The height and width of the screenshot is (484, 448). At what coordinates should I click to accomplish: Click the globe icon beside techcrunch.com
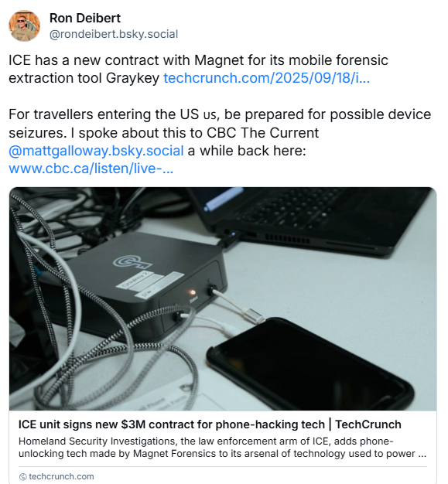tap(23, 476)
